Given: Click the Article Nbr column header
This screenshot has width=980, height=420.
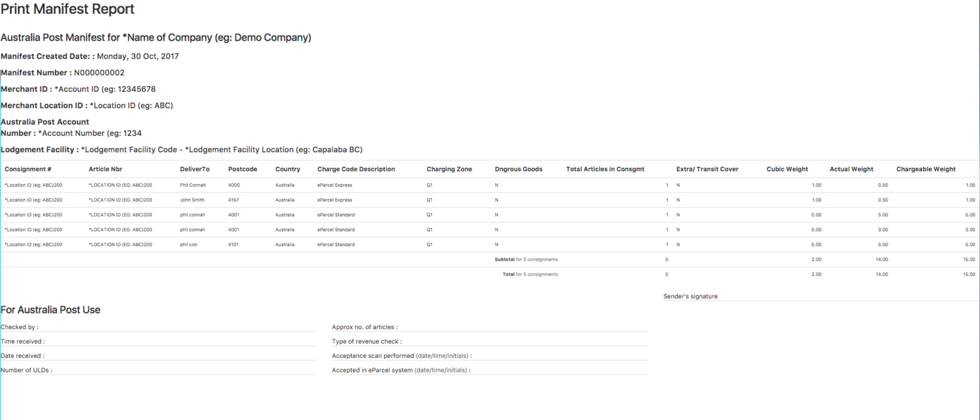Looking at the screenshot, I should point(105,169).
